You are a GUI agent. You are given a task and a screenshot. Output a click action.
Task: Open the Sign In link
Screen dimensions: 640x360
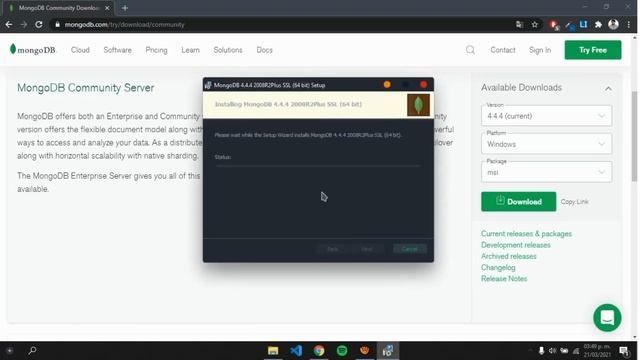540,50
